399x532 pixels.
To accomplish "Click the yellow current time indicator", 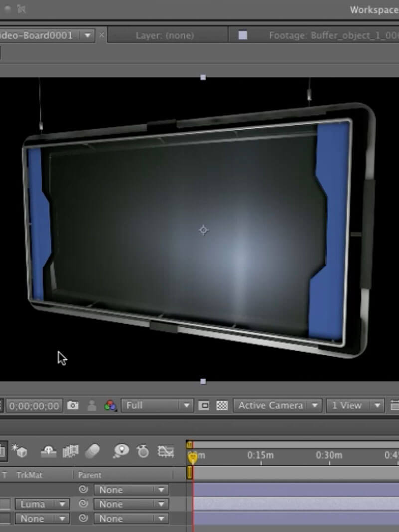I will [x=192, y=458].
